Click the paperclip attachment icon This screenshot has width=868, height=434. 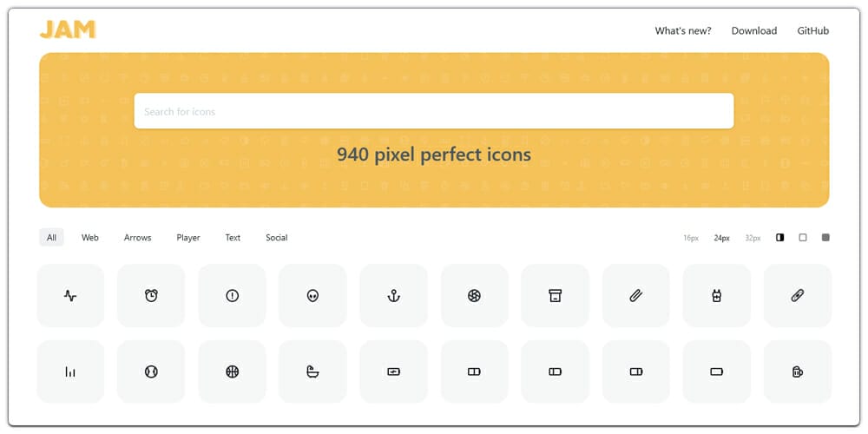point(636,296)
